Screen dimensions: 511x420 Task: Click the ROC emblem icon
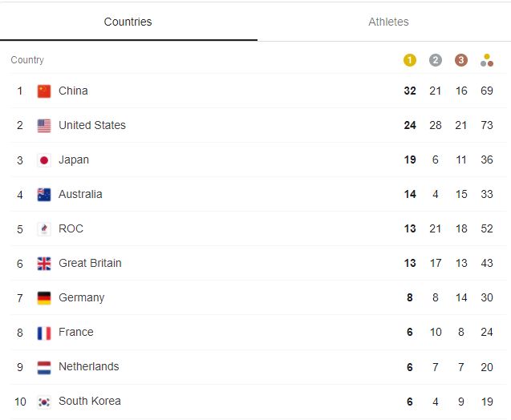click(44, 229)
